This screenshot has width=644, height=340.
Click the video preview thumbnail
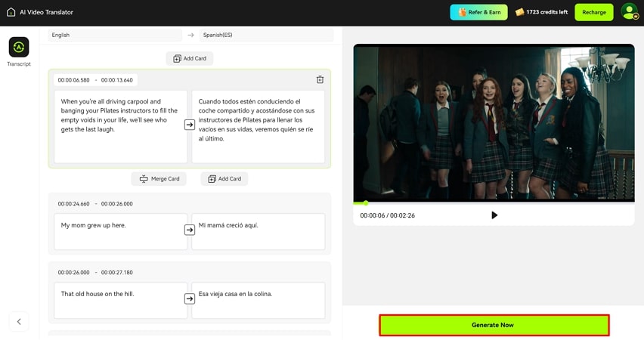494,122
